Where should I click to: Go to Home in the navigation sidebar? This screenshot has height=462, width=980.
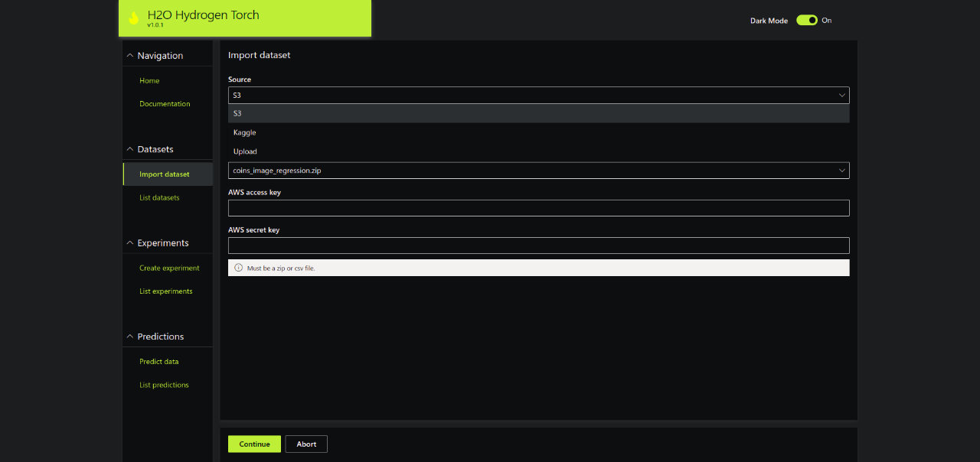[149, 81]
